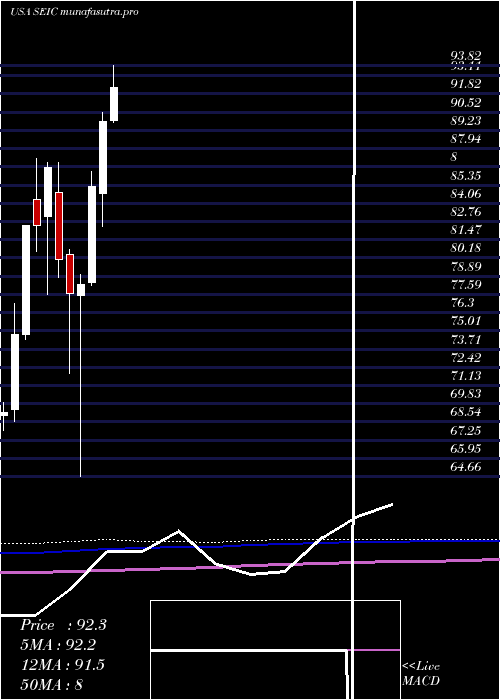The image size is (500, 700).
Task: Click the price label 64.66
Action: pos(466,467)
